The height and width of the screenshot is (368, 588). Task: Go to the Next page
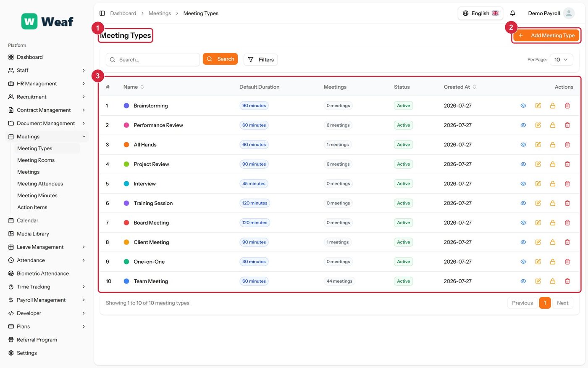tap(562, 303)
